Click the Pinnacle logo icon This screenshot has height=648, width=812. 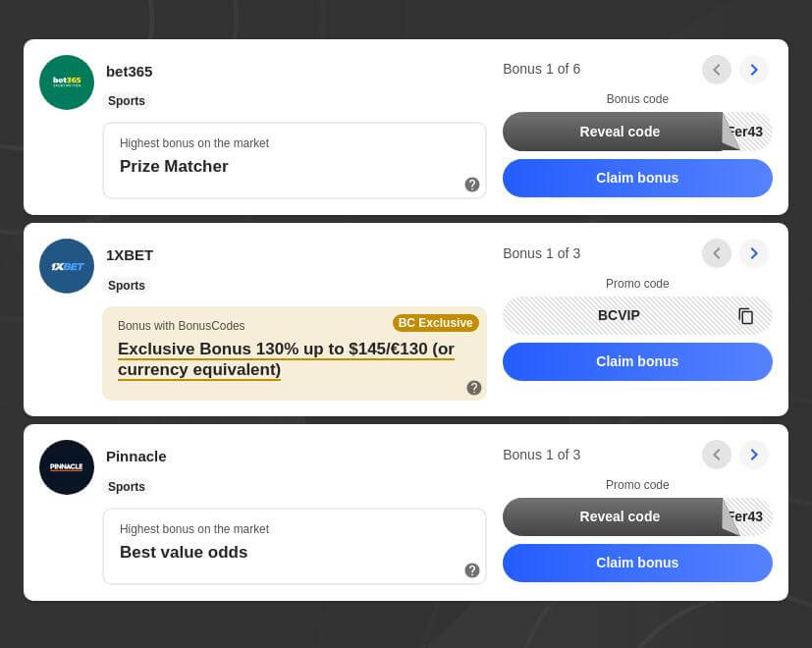(67, 467)
